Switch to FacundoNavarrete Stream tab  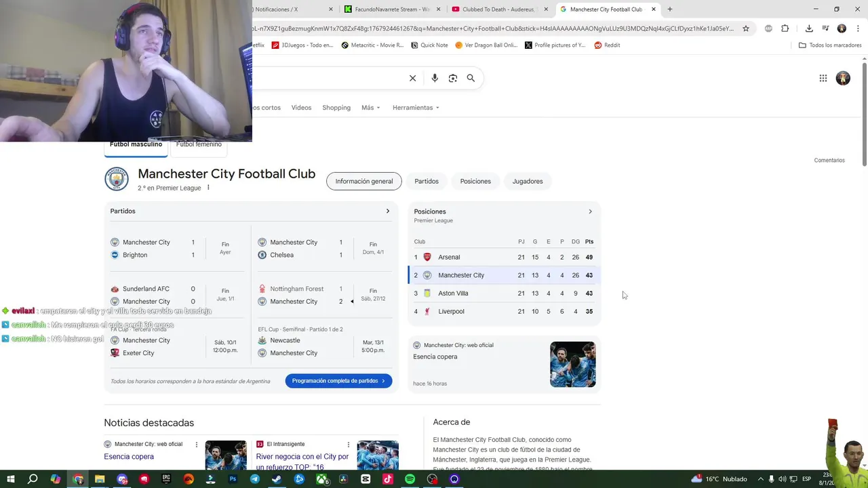click(x=392, y=9)
